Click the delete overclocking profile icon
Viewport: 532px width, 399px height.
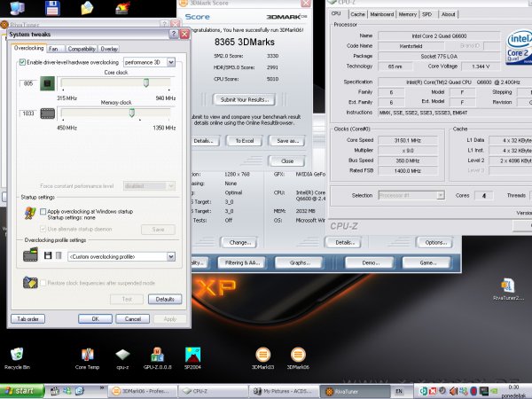pyautogui.click(x=59, y=255)
